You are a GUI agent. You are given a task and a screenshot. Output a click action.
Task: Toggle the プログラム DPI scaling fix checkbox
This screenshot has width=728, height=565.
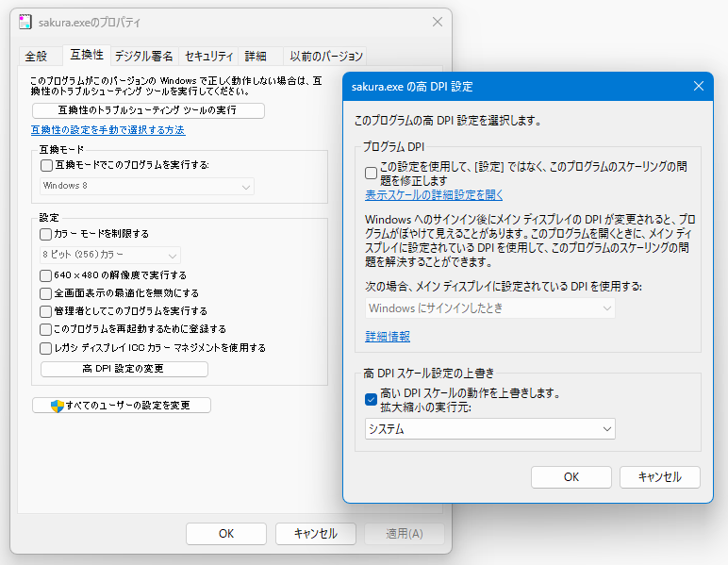coord(372,174)
